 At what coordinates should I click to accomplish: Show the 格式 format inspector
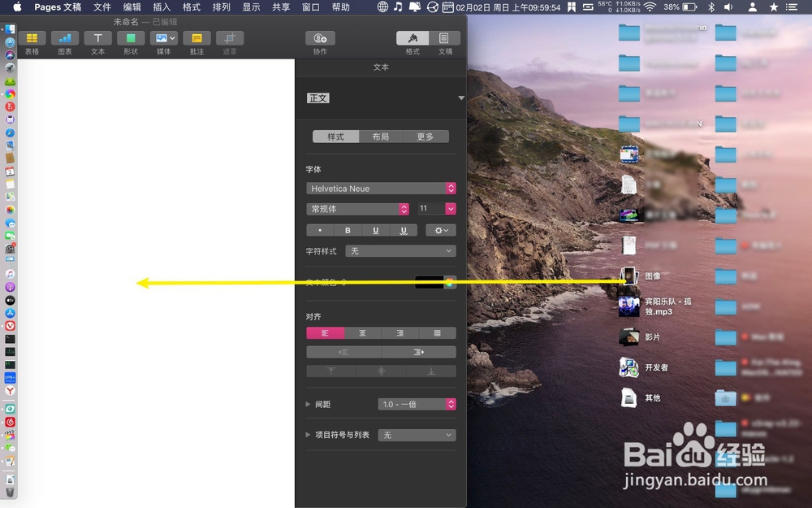pyautogui.click(x=412, y=38)
